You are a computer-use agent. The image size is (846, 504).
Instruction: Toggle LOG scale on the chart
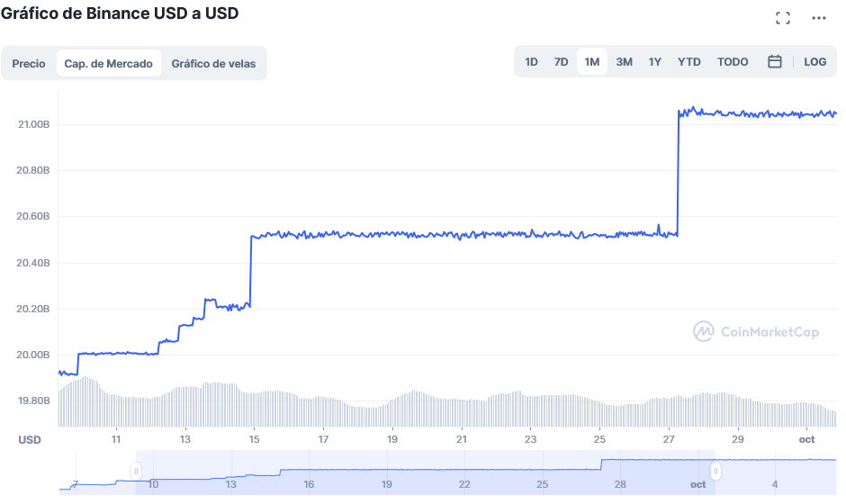[x=814, y=62]
